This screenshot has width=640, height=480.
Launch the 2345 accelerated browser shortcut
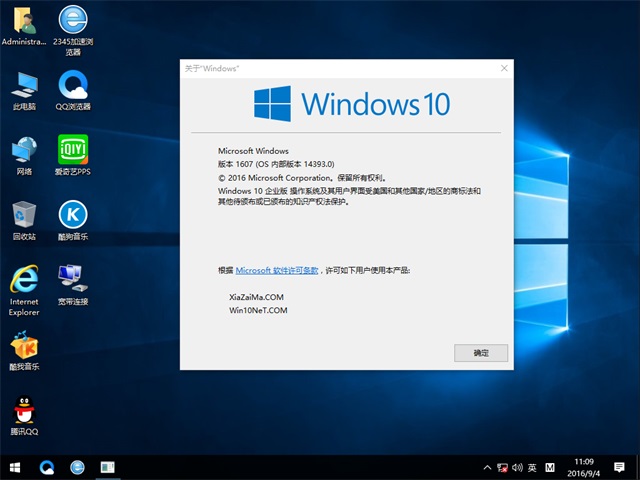pyautogui.click(x=72, y=24)
